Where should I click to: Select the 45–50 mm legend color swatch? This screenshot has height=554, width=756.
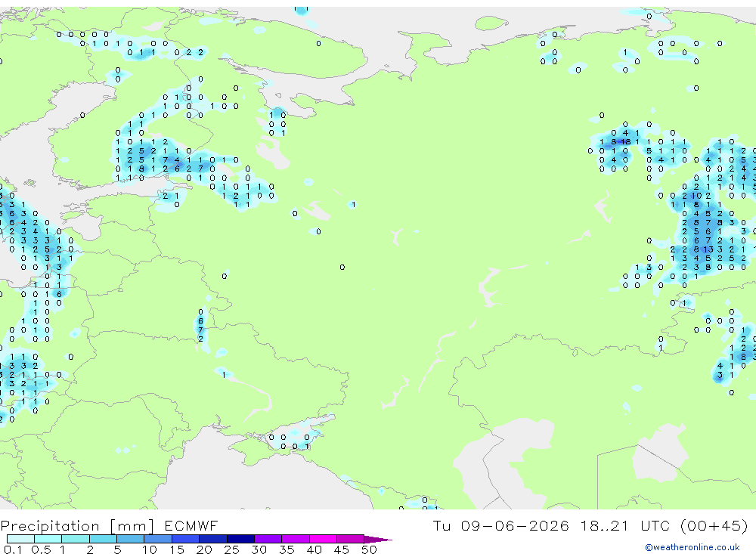tap(351, 539)
